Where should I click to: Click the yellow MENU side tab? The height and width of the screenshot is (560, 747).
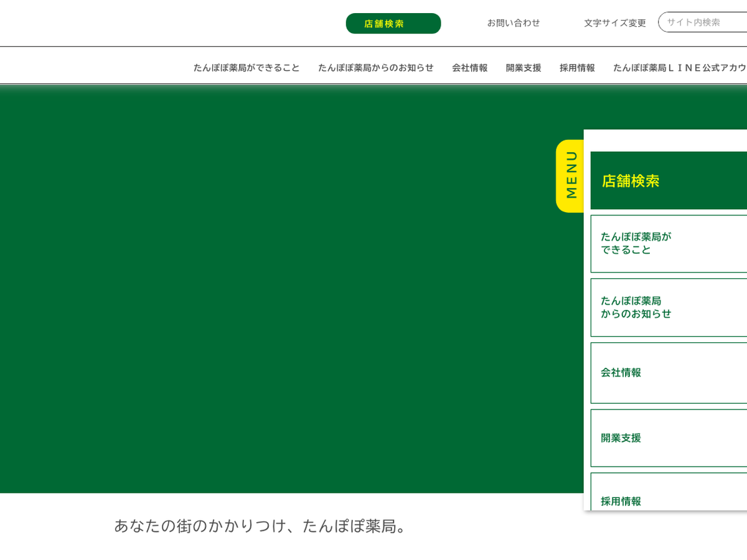click(x=570, y=176)
